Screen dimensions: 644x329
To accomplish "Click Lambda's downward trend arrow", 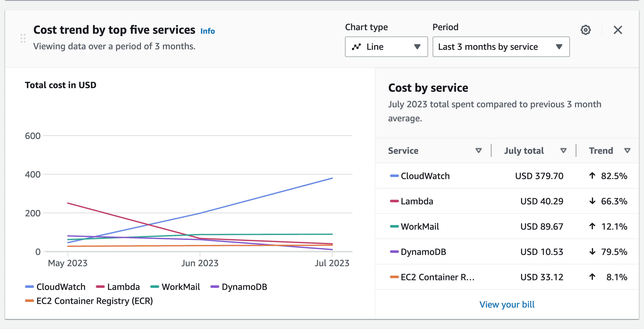I will click(x=592, y=201).
